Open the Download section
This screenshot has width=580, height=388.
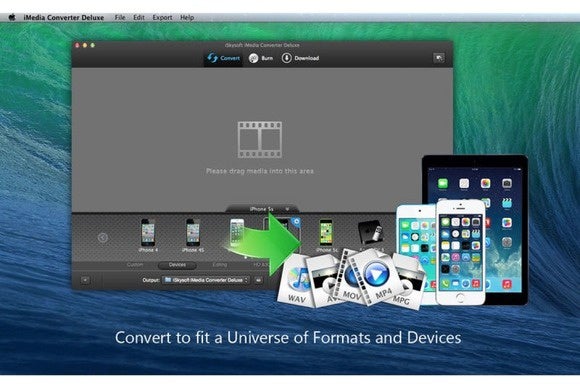pos(300,58)
